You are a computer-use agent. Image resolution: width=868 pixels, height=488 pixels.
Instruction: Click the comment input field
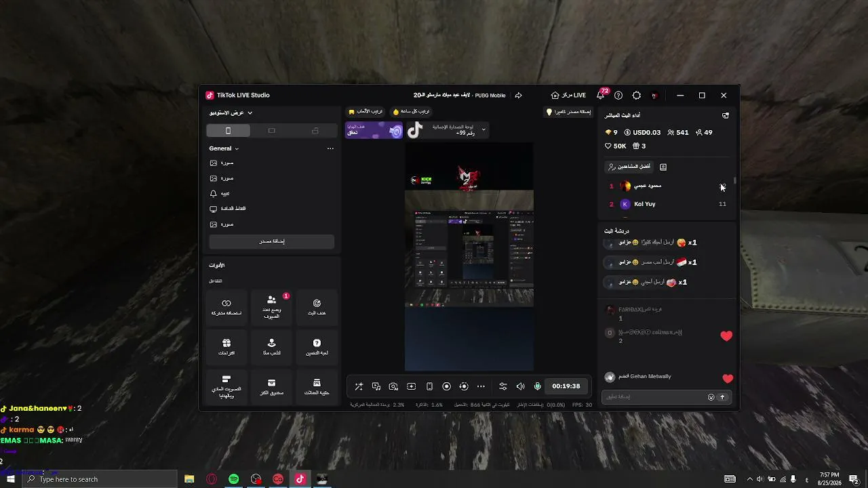pyautogui.click(x=654, y=397)
